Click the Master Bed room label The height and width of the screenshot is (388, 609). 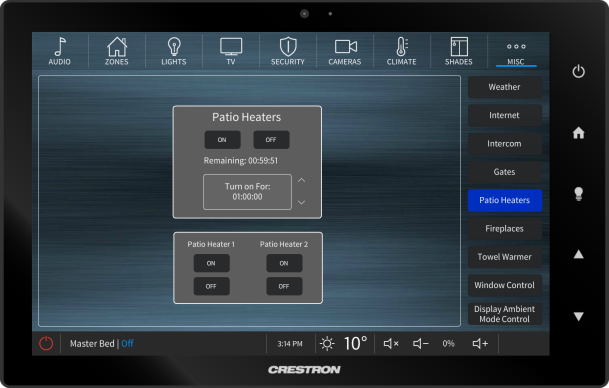(x=92, y=343)
